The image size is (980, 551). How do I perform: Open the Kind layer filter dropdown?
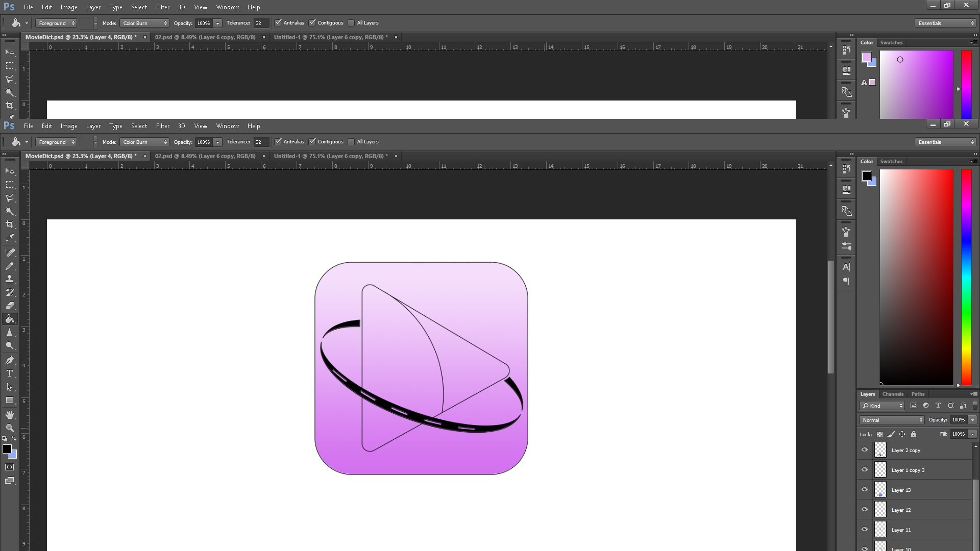[882, 406]
